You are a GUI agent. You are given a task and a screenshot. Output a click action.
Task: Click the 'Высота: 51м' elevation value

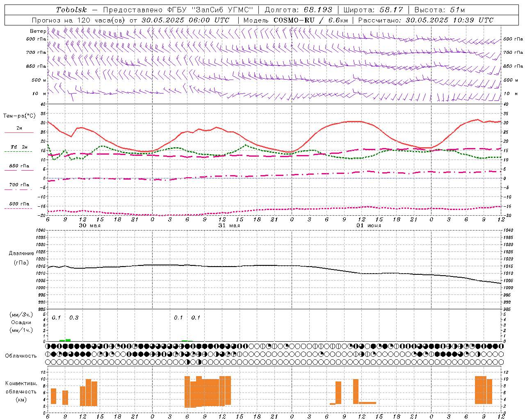coord(440,10)
